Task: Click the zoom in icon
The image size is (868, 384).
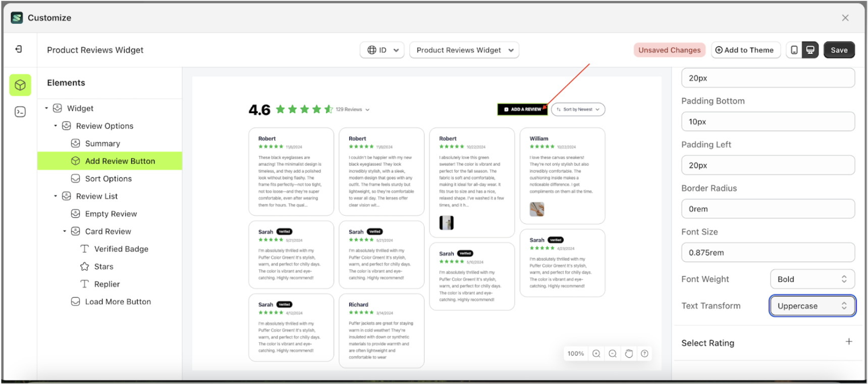Action: [596, 354]
